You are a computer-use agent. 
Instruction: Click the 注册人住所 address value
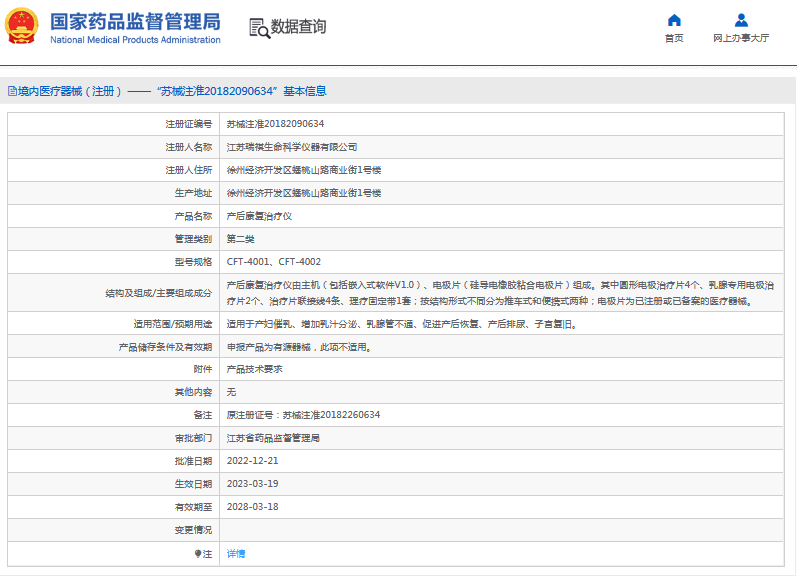tap(304, 170)
